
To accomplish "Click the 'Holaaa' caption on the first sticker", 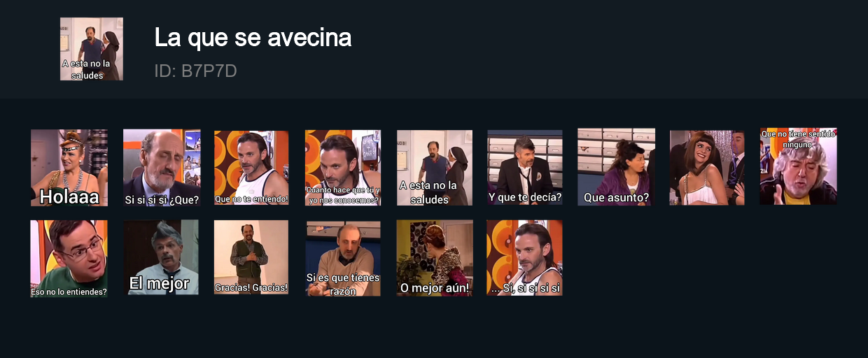I will pos(69,196).
